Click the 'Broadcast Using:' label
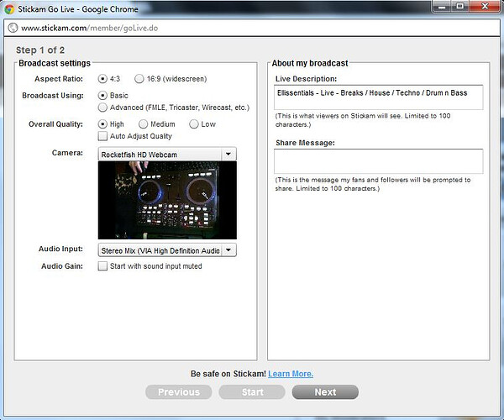The image size is (504, 420). pyautogui.click(x=53, y=96)
